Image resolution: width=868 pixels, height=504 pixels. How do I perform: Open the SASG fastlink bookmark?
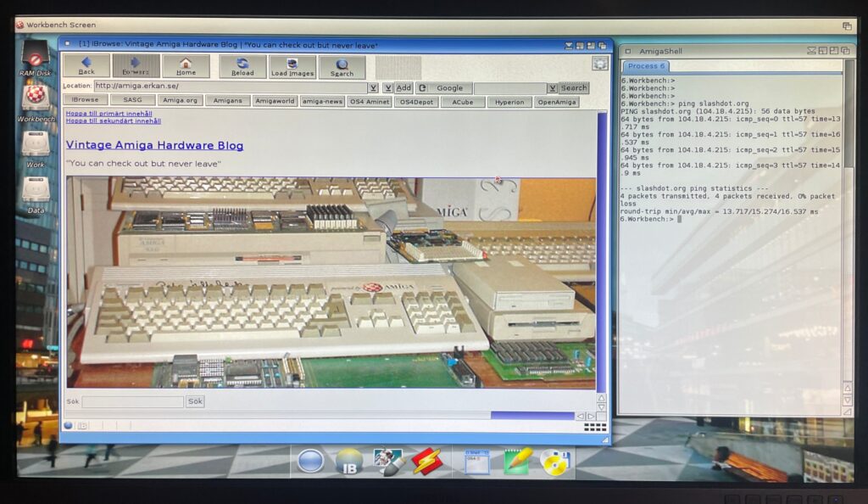coord(132,99)
